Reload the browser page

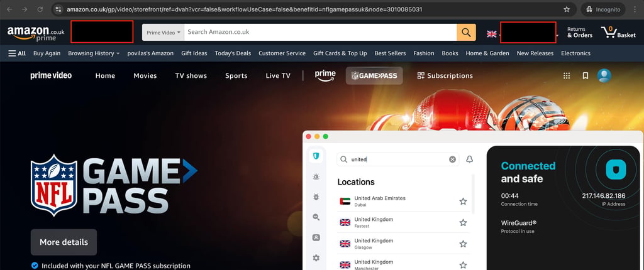40,9
